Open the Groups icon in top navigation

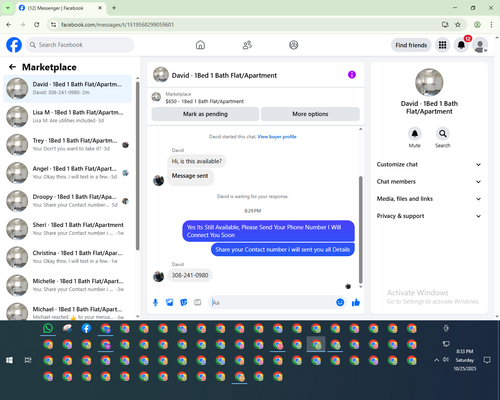pos(294,45)
